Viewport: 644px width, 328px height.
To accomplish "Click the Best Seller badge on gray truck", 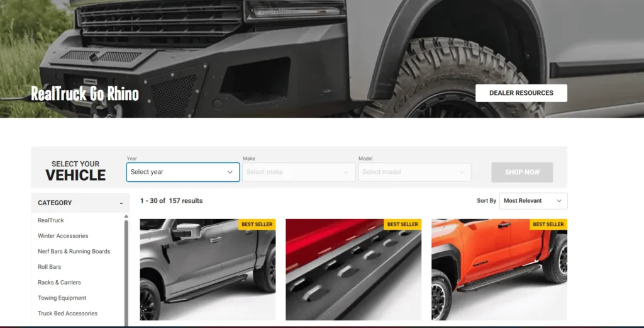I will point(257,224).
